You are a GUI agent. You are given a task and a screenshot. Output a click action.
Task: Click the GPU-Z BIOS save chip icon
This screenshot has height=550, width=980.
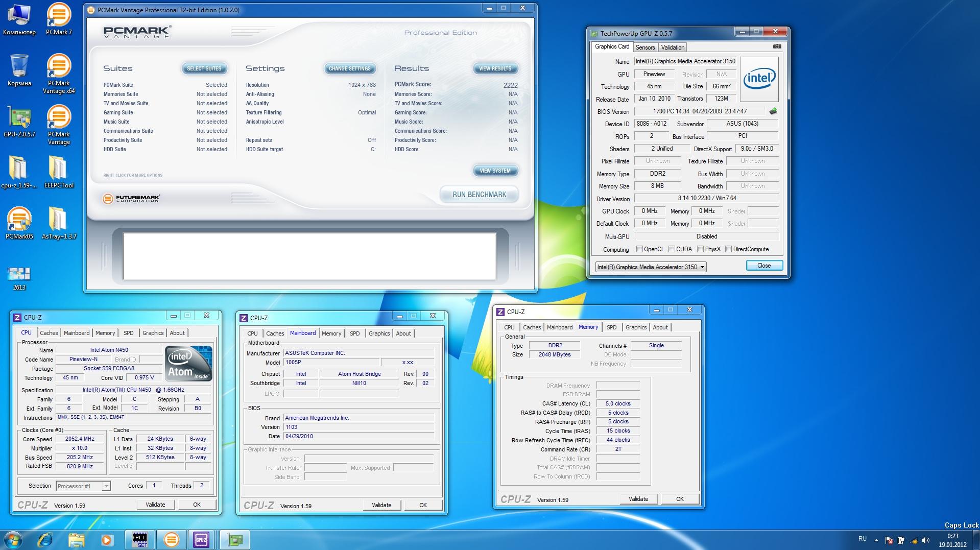point(773,111)
